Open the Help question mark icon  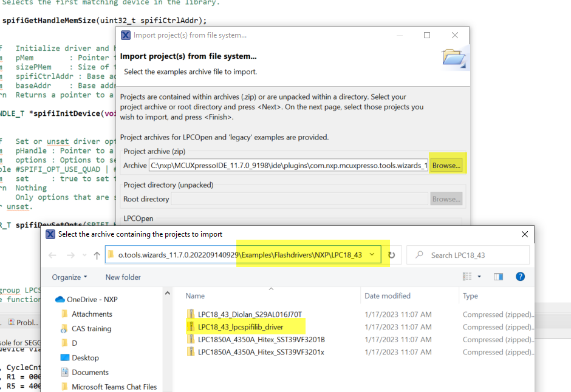[x=520, y=277]
